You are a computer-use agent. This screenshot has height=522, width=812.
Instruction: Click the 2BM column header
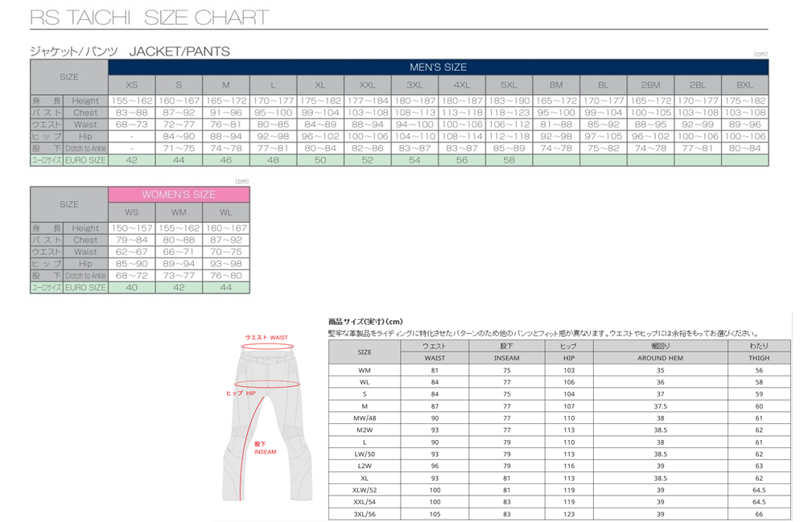650,84
